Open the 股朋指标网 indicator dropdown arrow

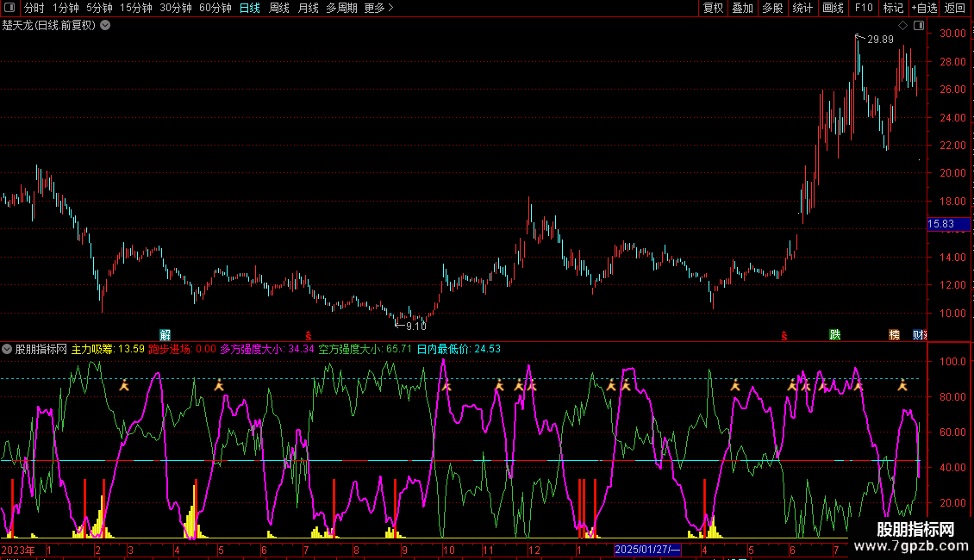click(7, 349)
